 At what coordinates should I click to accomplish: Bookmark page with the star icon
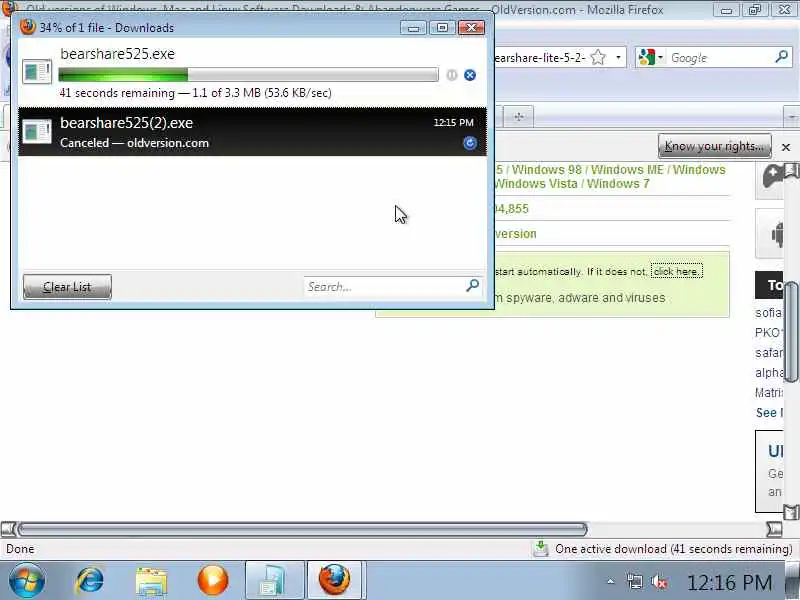598,57
